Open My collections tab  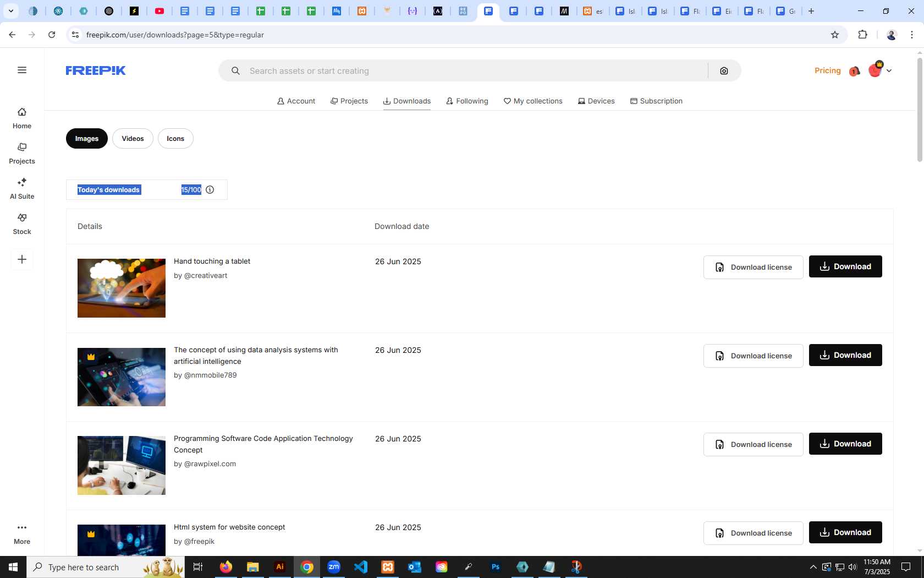click(533, 101)
